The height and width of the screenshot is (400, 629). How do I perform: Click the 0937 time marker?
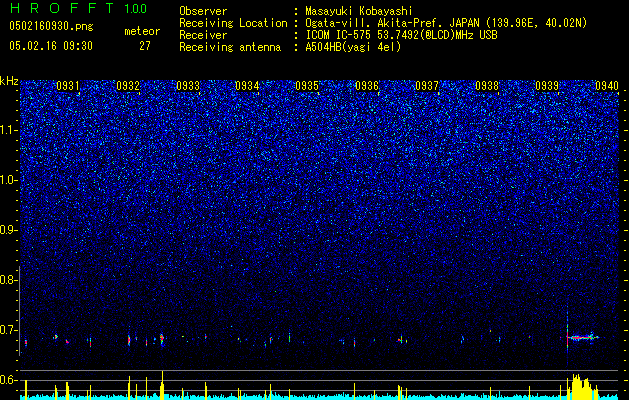pos(427,86)
